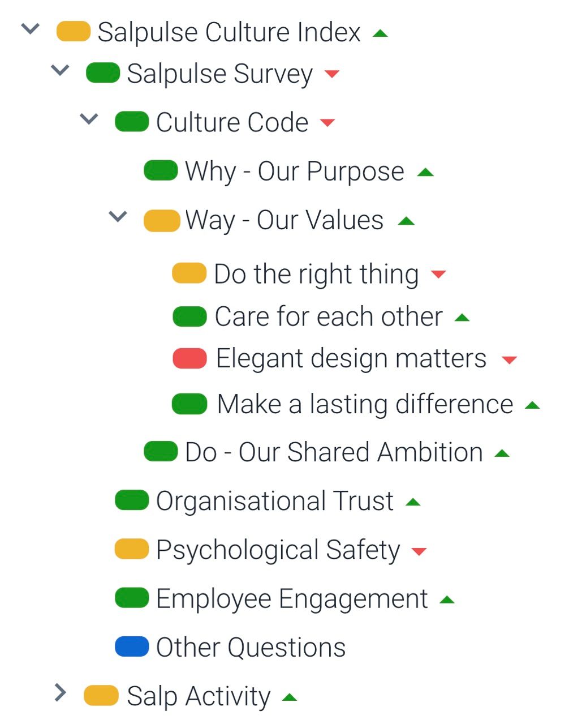Collapse the Culture Code branch

89,119
